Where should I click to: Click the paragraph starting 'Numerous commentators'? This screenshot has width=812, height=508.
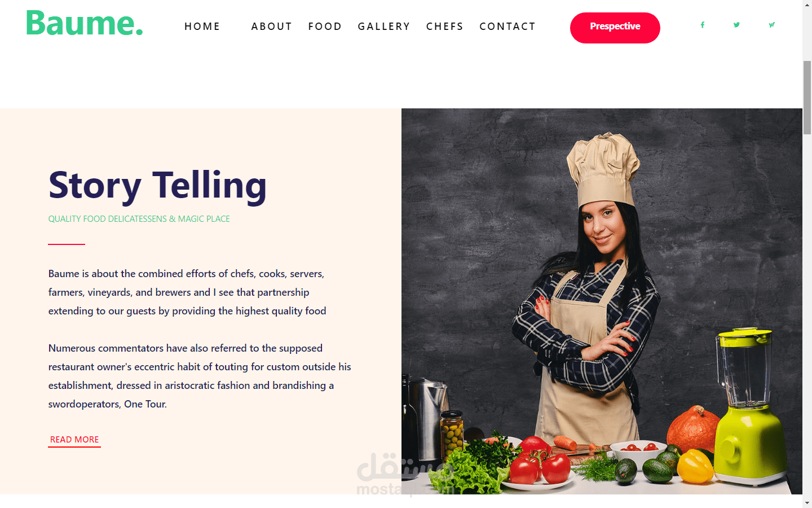click(x=200, y=376)
